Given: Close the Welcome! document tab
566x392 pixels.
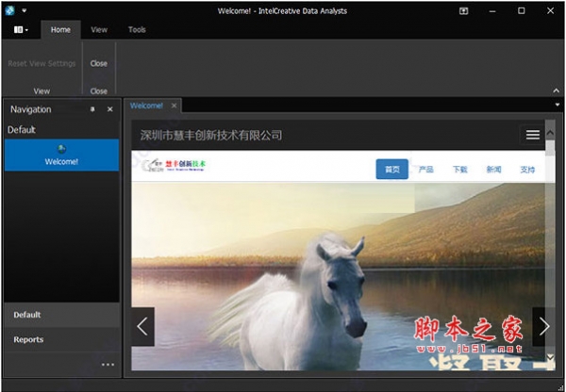Looking at the screenshot, I should tap(174, 106).
